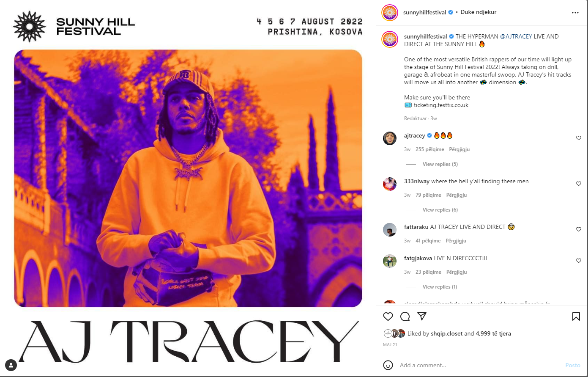Like the post with the heart icon
588x377 pixels.
(x=388, y=316)
